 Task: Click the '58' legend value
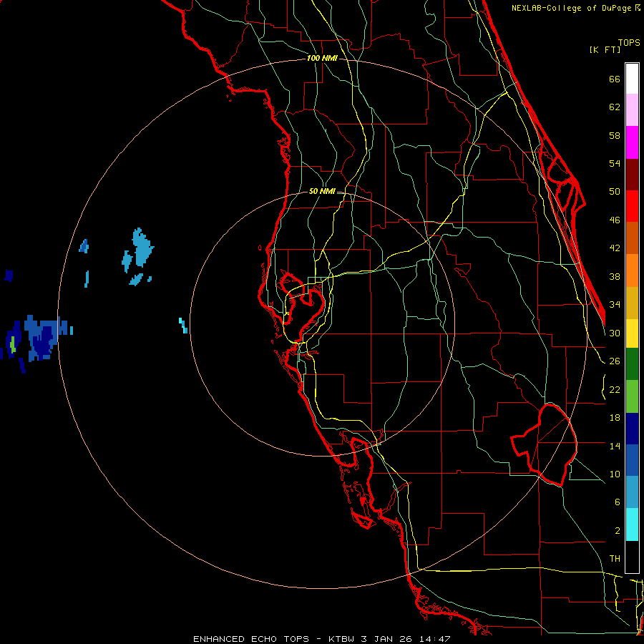click(615, 135)
